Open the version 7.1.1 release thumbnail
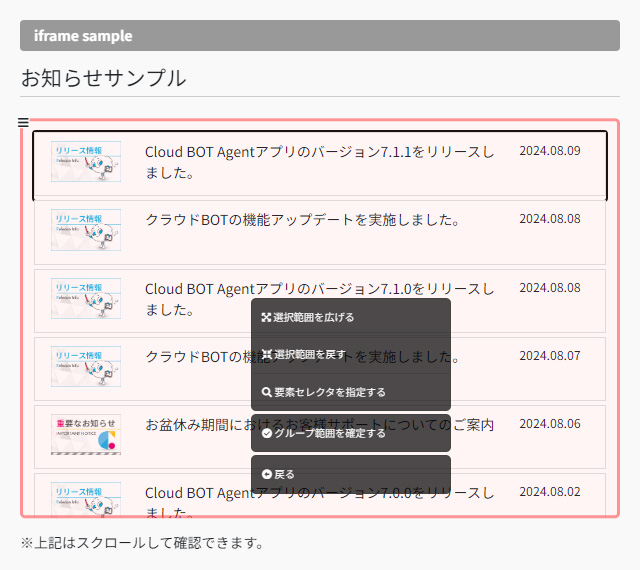This screenshot has height=570, width=640. (x=86, y=161)
